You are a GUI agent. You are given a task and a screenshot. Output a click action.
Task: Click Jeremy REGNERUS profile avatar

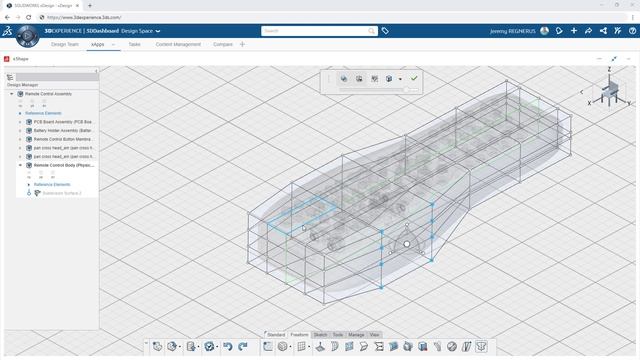544,31
